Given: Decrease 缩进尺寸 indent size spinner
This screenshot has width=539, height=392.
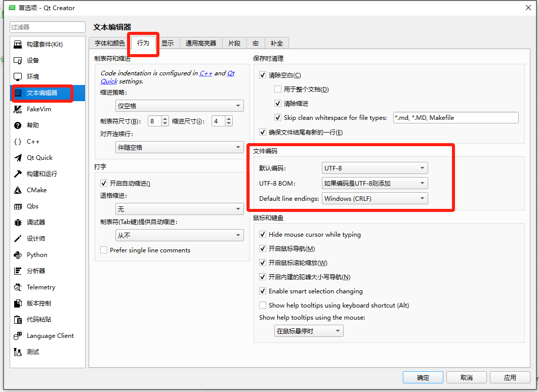Looking at the screenshot, I should pos(229,124).
